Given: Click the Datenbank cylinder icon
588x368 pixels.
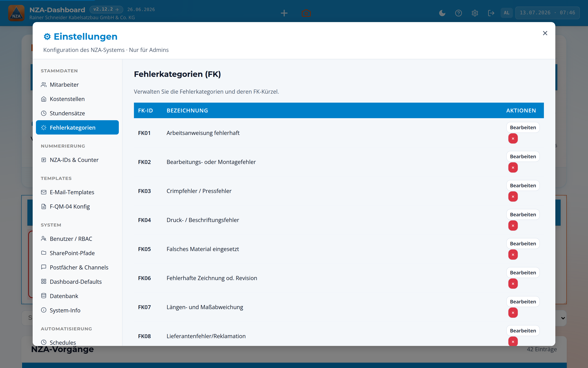Looking at the screenshot, I should coord(44,296).
